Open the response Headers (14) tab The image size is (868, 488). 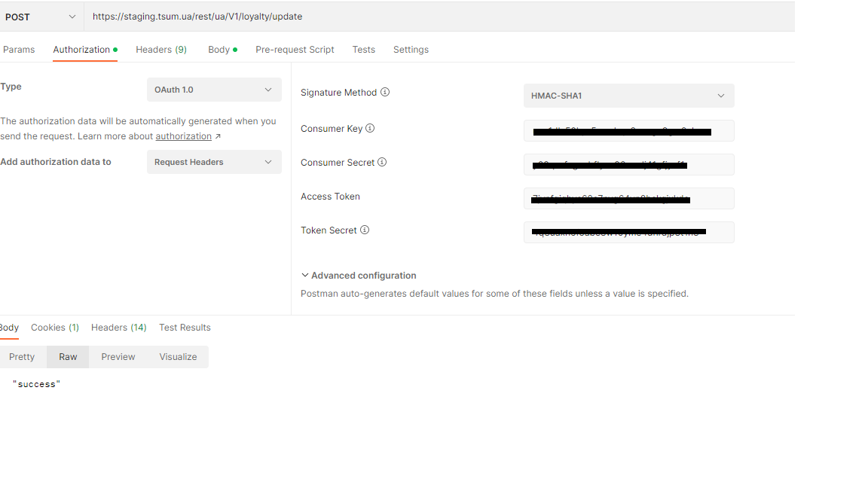point(118,328)
